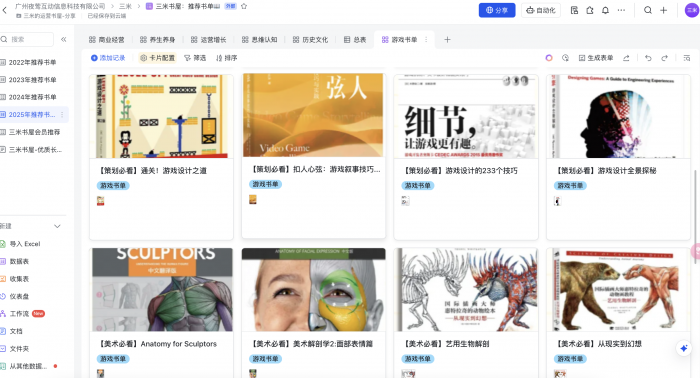Open 三米书屋-优质长 document in sidebar

pyautogui.click(x=34, y=150)
